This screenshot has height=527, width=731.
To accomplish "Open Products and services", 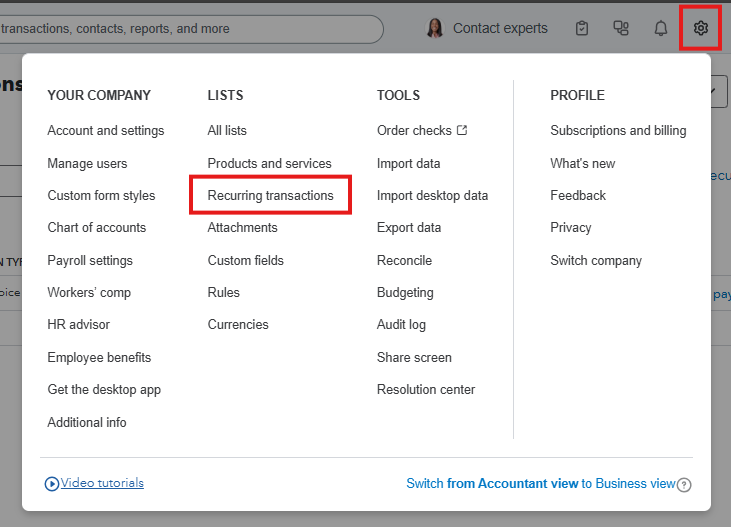I will pyautogui.click(x=269, y=163).
